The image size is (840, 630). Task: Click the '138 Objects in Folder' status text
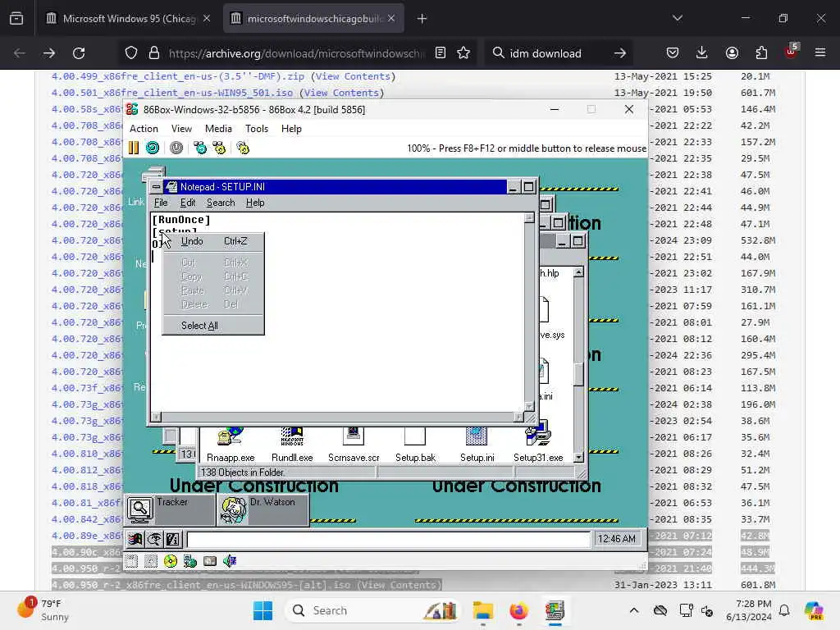[243, 472]
